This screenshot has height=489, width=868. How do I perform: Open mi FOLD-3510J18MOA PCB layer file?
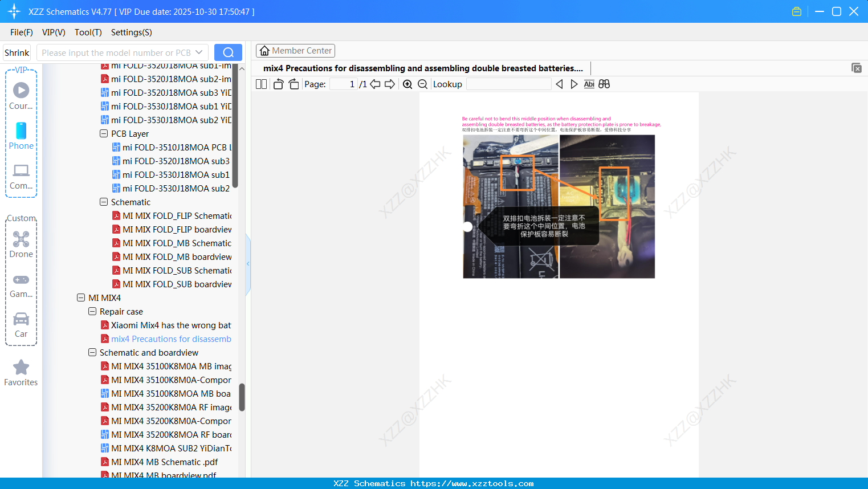[172, 147]
